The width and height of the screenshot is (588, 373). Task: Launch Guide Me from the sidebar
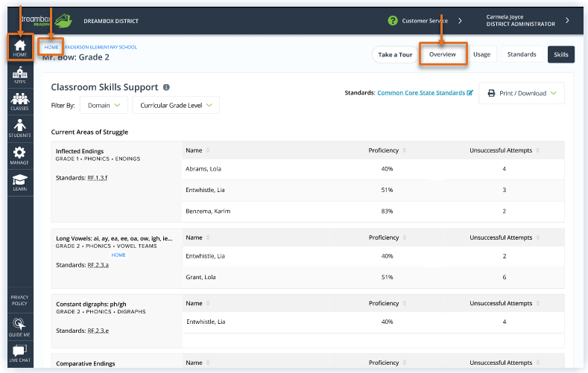[x=20, y=327]
